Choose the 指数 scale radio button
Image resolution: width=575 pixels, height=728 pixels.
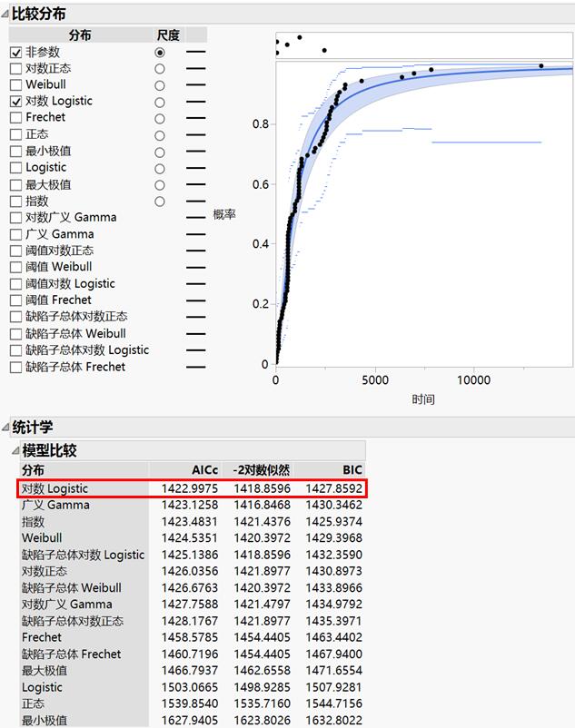click(x=160, y=202)
